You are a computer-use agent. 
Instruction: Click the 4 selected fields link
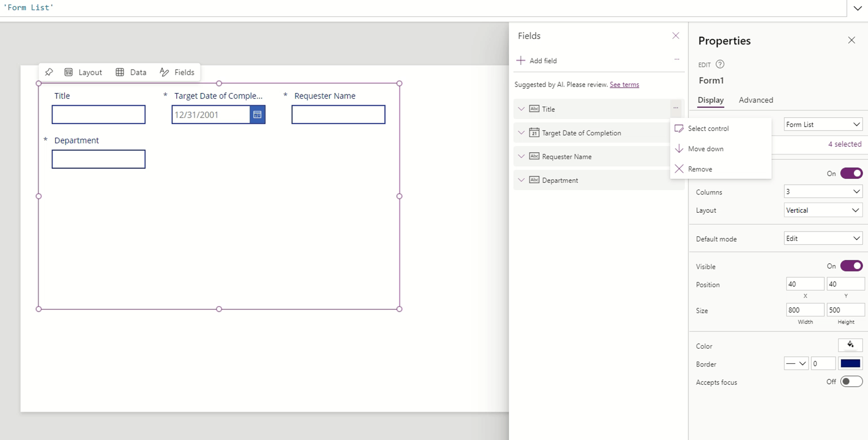[x=845, y=144]
